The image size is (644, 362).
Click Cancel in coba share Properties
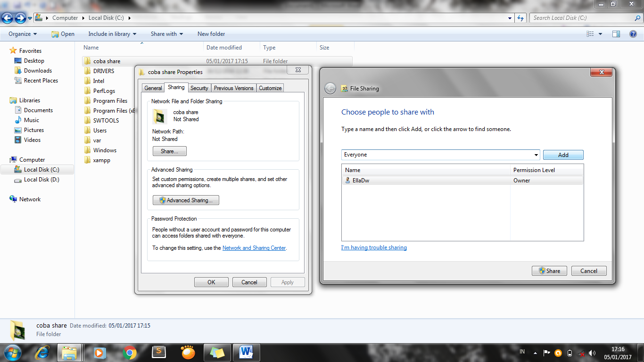[x=249, y=282]
